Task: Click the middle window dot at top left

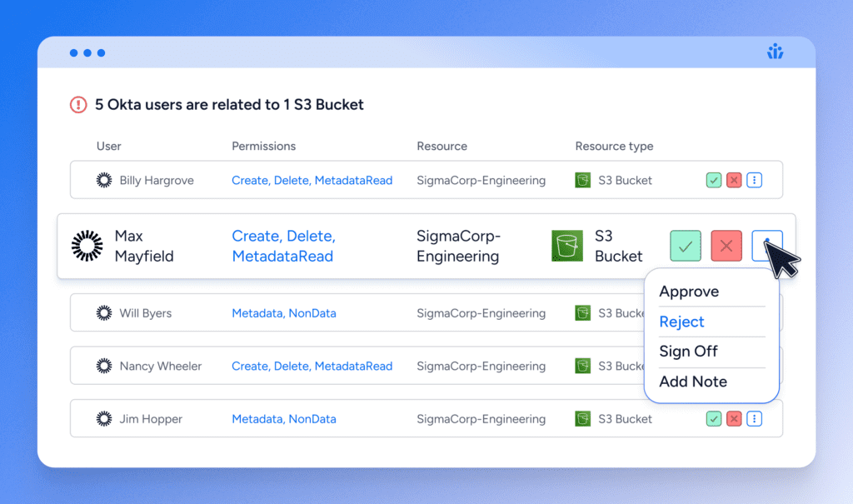Action: (87, 52)
